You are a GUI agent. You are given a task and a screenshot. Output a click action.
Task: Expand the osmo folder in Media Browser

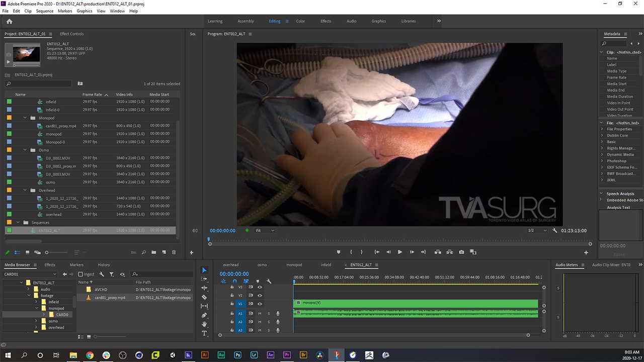point(36,321)
